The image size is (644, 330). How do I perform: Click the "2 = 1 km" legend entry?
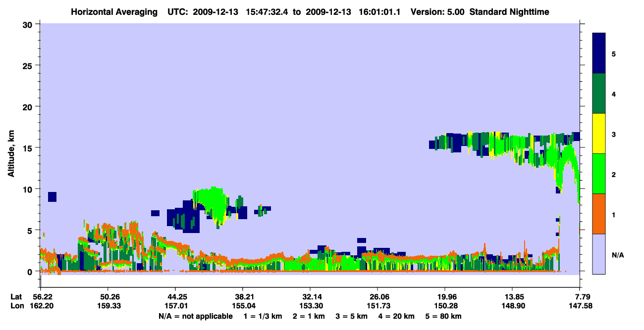[x=309, y=316]
